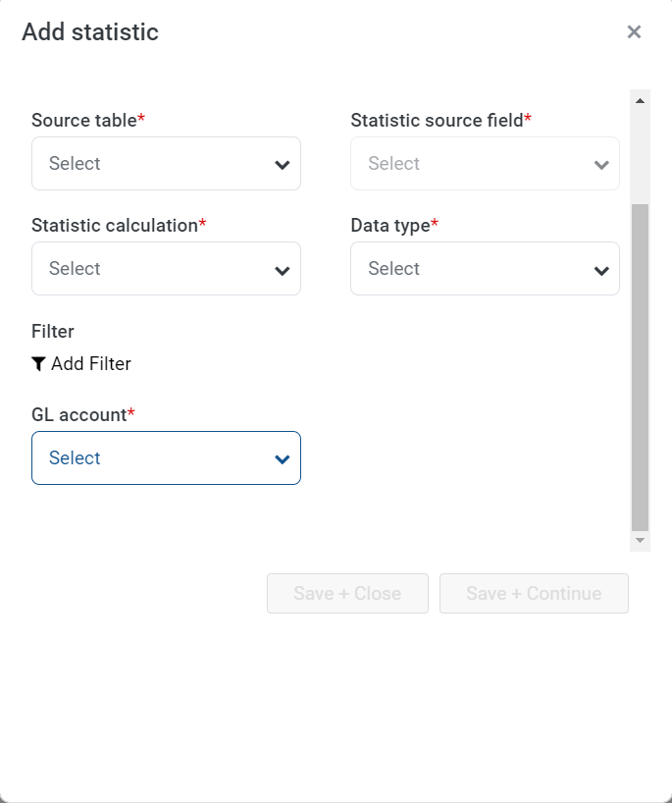Screen dimensions: 672x803
Task: Open the Data type dropdown
Action: click(x=486, y=268)
